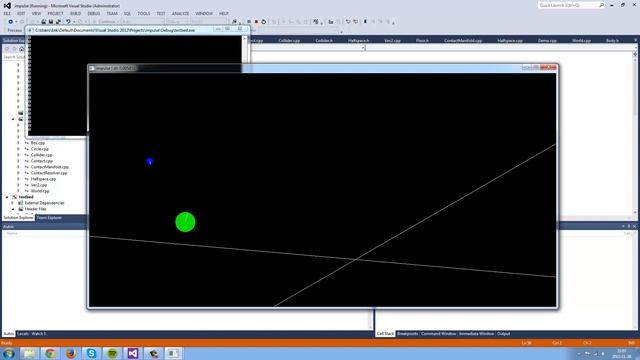The width and height of the screenshot is (640, 360).
Task: Open Spotify green taskbar icon
Action: pyautogui.click(x=112, y=353)
